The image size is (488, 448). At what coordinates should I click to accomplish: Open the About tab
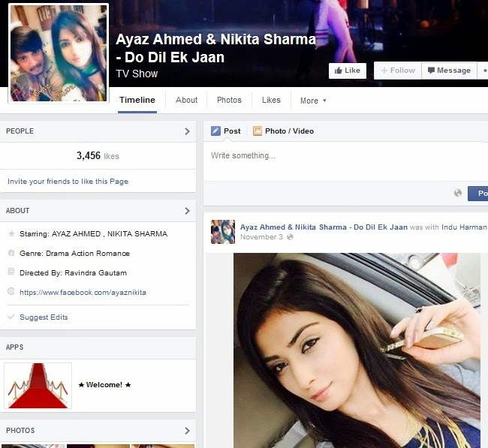(x=186, y=100)
